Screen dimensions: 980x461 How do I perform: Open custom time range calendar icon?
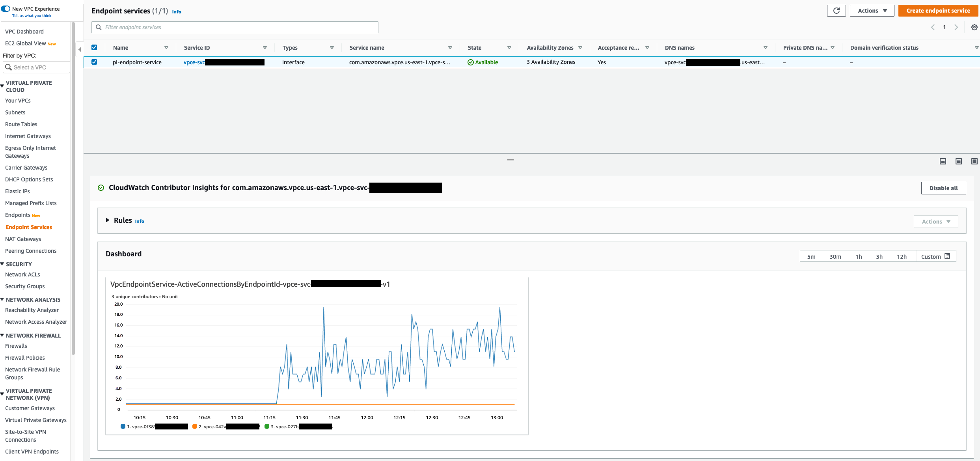[947, 256]
